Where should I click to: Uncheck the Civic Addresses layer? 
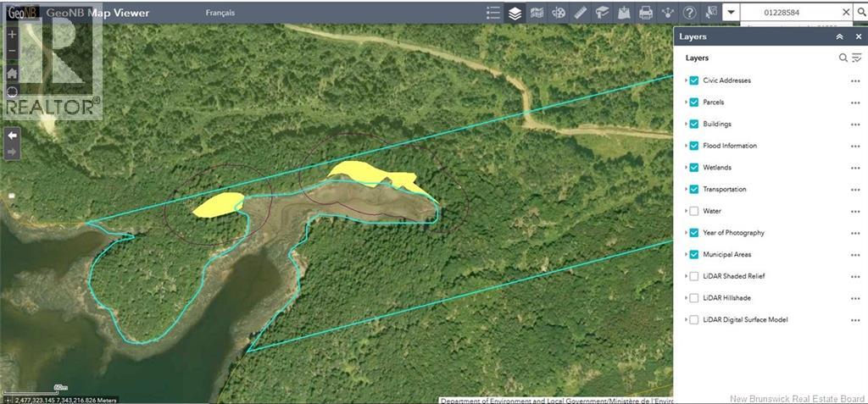[693, 80]
